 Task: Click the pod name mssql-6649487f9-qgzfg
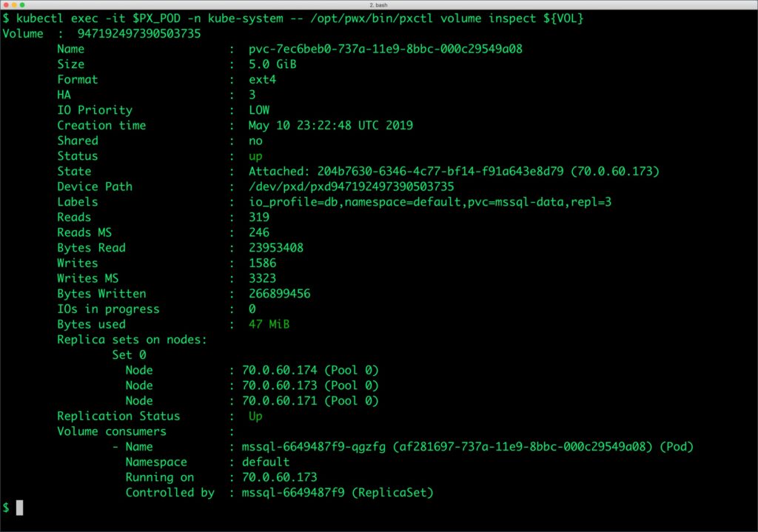pyautogui.click(x=310, y=447)
